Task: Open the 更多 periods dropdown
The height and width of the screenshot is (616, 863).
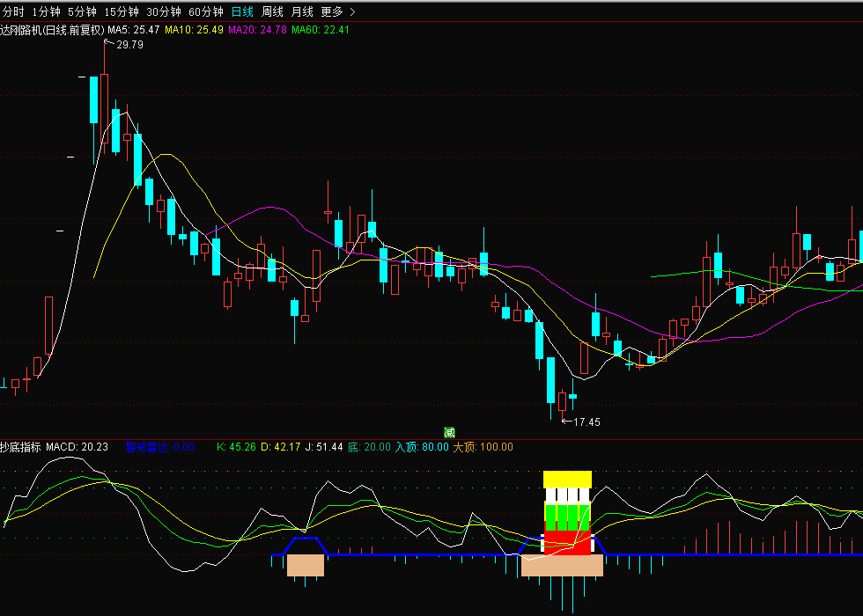Action: point(337,11)
